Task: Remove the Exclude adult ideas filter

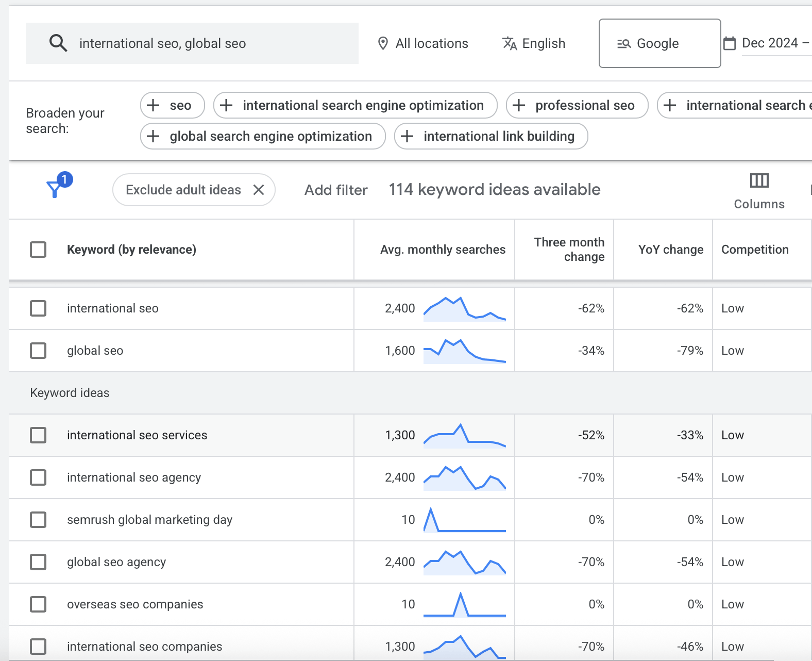Action: 259,190
